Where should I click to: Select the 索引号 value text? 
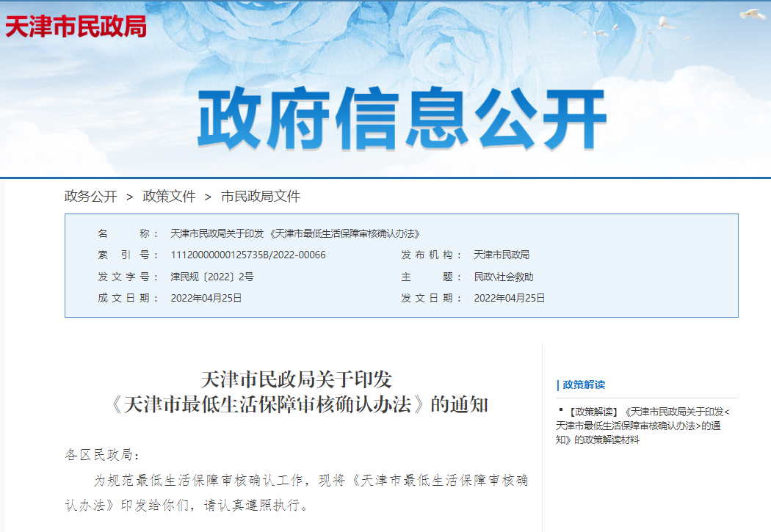(249, 257)
